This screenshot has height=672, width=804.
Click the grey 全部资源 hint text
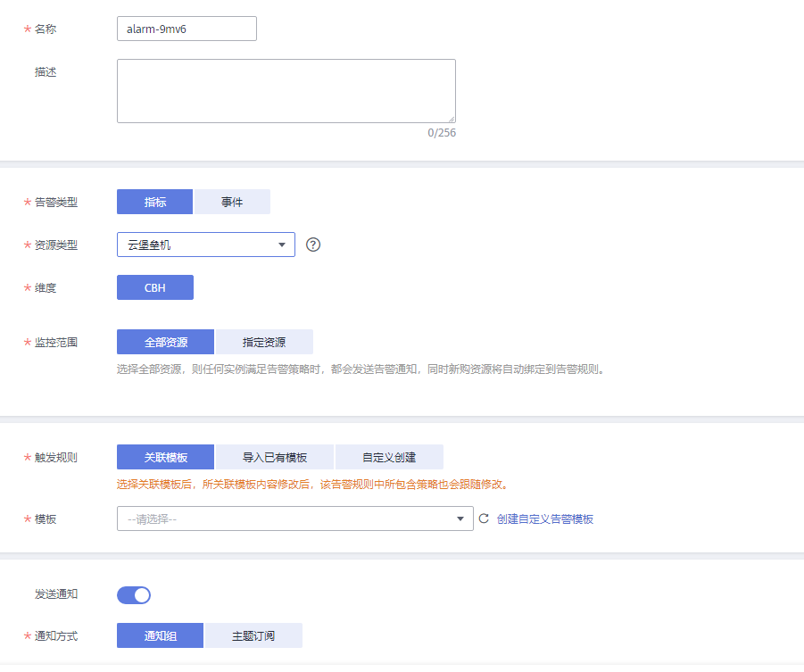point(361,369)
